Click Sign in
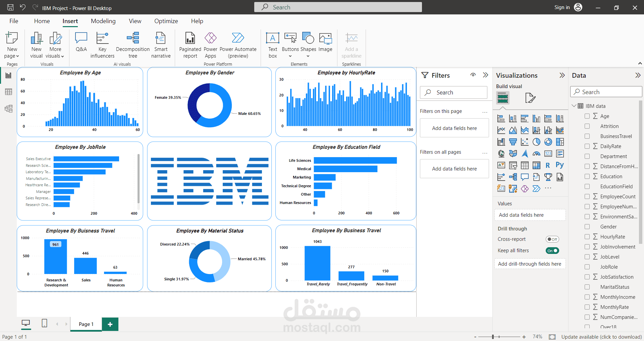The height and width of the screenshot is (341, 644). (562, 7)
